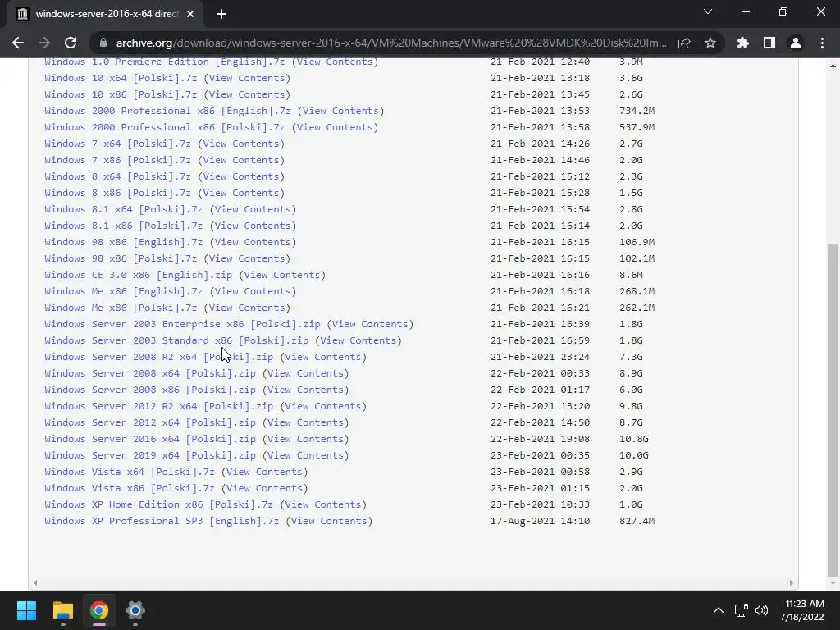Screen dimensions: 840x630
Task: Click the browser forward arrow
Action: coord(44,43)
